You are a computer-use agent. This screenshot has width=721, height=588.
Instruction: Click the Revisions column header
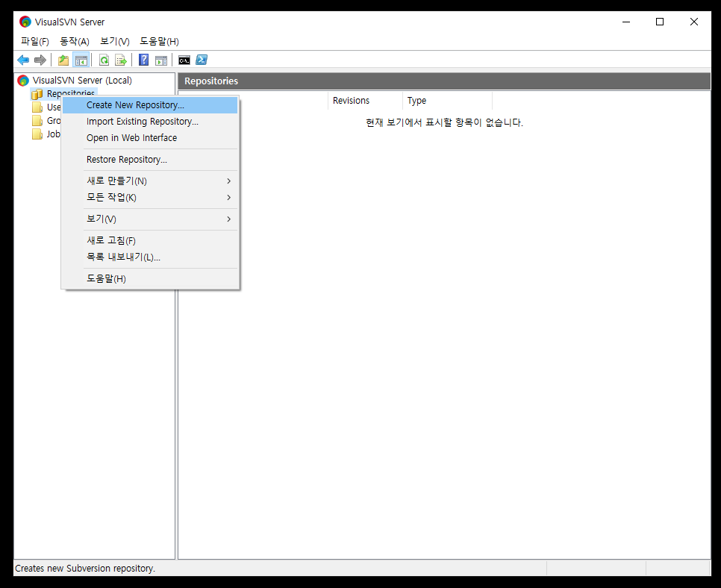pos(365,101)
